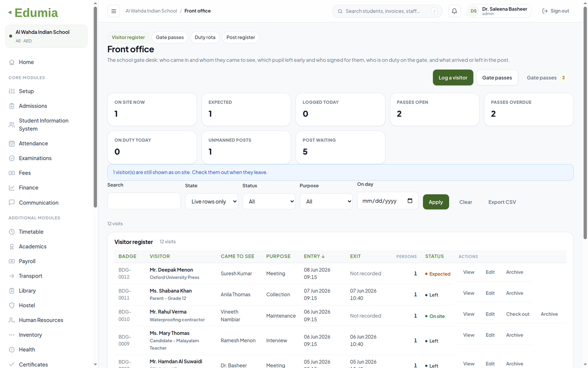Image resolution: width=588 pixels, height=368 pixels.
Task: View Ms. Mary Thomas's visit
Action: pos(469,335)
